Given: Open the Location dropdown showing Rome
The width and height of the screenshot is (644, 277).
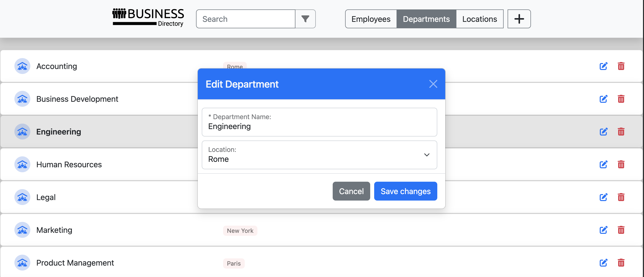Looking at the screenshot, I should [x=319, y=155].
